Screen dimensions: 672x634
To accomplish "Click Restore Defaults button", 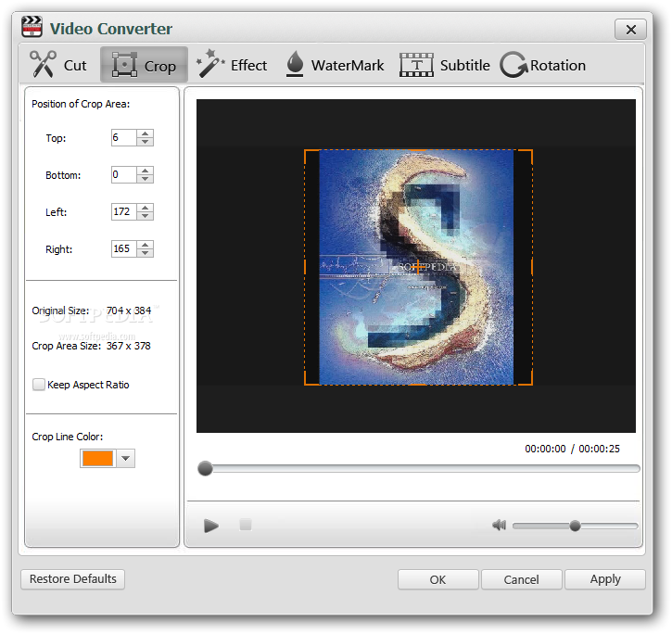I will tap(73, 579).
